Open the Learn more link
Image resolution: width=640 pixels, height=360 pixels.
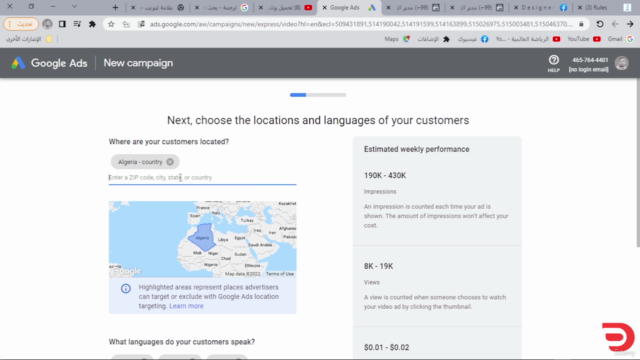click(x=186, y=306)
